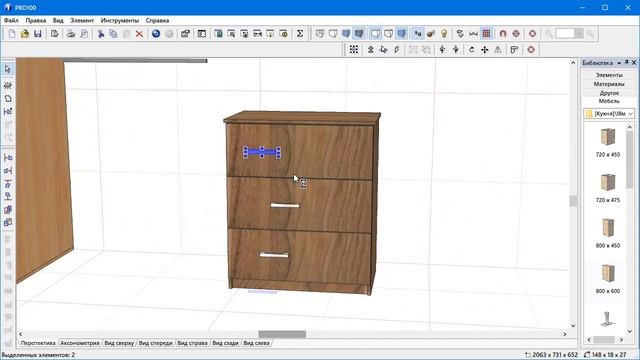Click the red ring icon in the second toolbar
The height and width of the screenshot is (360, 640).
(x=531, y=50)
